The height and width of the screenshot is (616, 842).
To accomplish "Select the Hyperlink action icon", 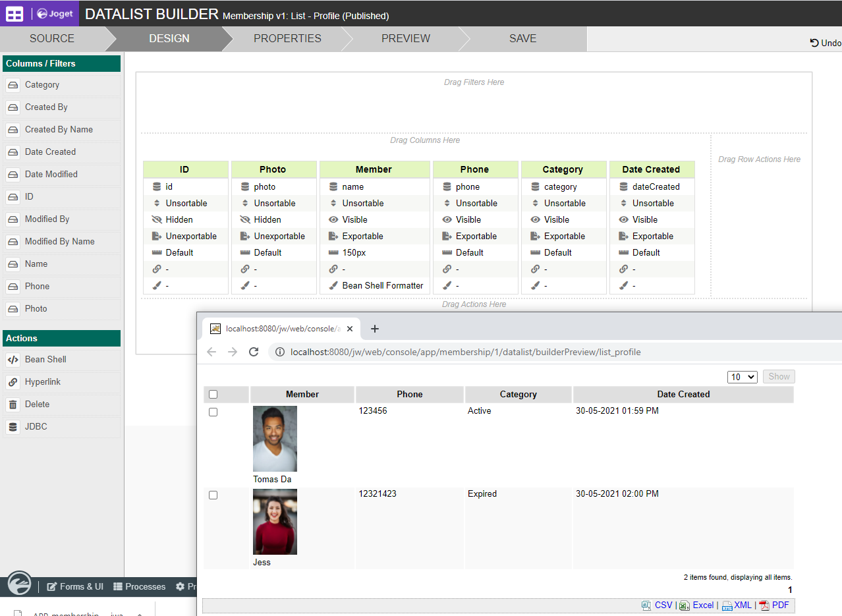I will point(13,382).
